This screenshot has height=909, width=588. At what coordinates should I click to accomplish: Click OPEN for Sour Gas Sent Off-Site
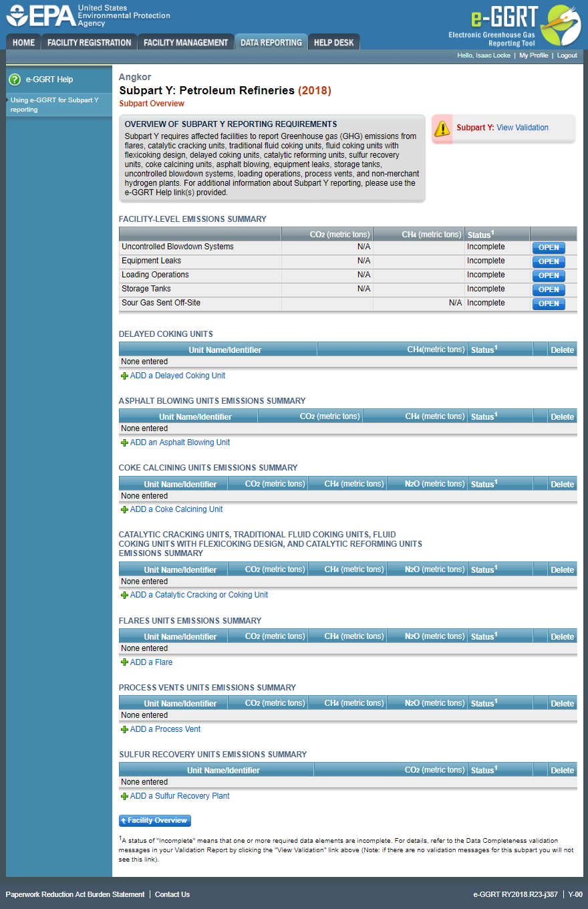549,303
